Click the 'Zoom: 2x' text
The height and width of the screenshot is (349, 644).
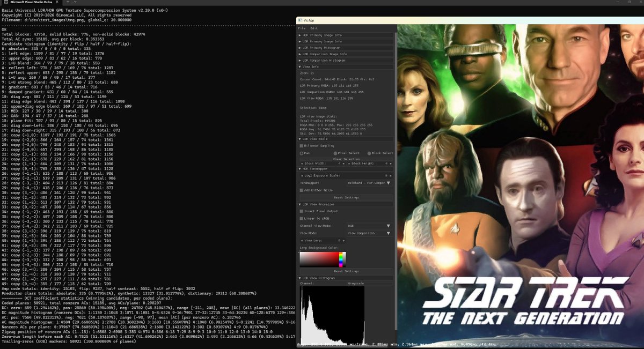[307, 72]
